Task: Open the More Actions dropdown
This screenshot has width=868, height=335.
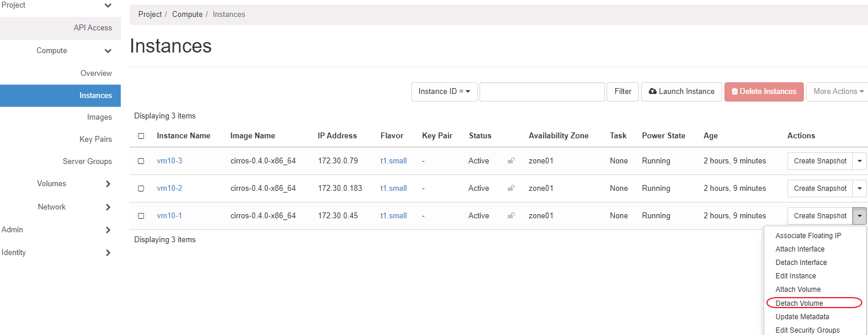Action: point(838,92)
